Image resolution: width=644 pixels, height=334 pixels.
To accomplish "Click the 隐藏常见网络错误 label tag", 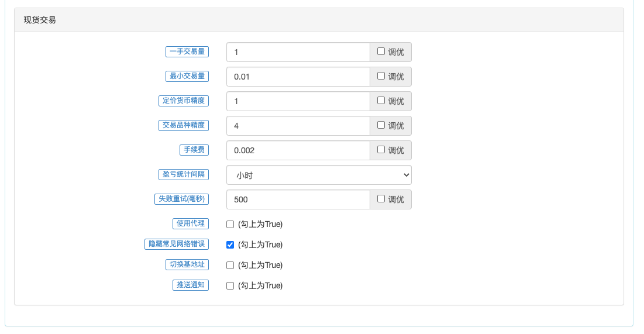I will click(x=177, y=244).
